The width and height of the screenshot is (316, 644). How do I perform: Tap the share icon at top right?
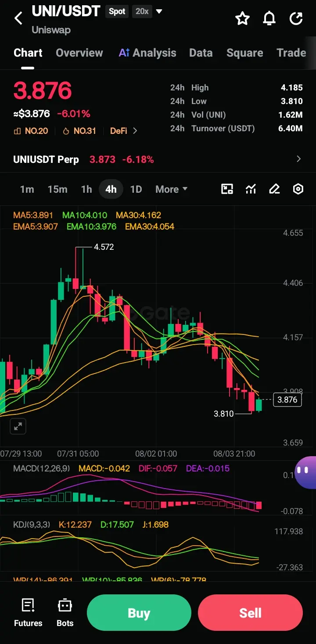[296, 18]
